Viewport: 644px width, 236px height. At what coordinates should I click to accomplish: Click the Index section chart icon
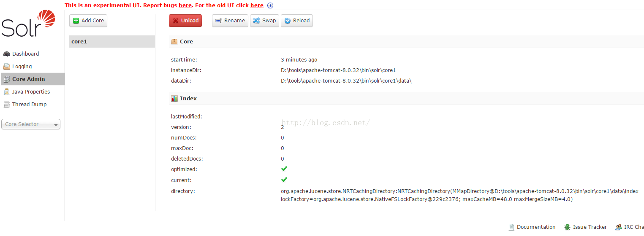pos(174,98)
